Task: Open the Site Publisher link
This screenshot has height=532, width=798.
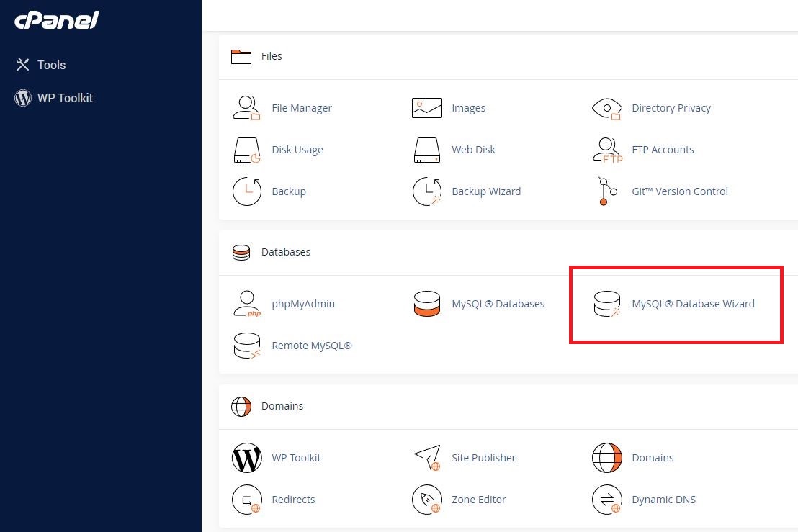Action: 484,459
